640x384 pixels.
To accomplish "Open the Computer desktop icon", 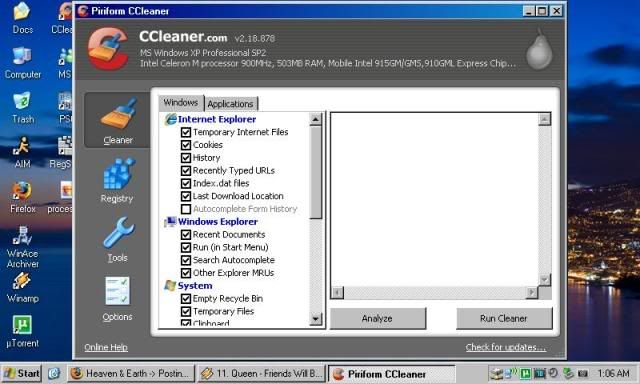I will point(23,63).
